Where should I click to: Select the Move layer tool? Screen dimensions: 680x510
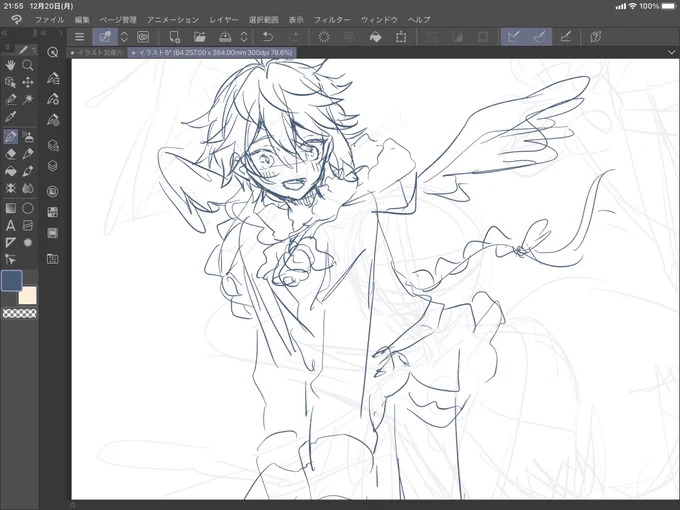coord(28,82)
